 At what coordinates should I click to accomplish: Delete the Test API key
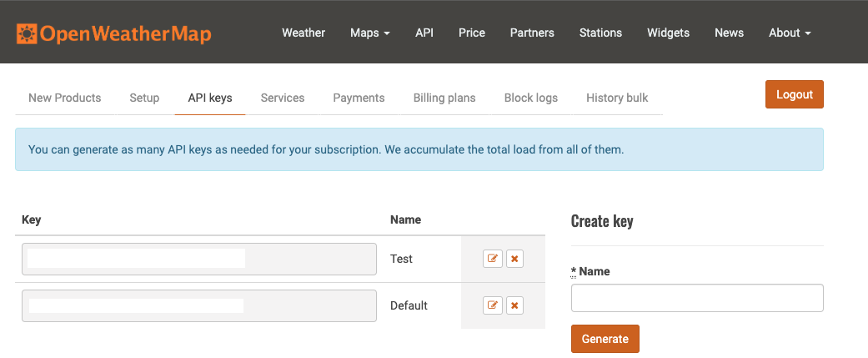click(x=514, y=259)
